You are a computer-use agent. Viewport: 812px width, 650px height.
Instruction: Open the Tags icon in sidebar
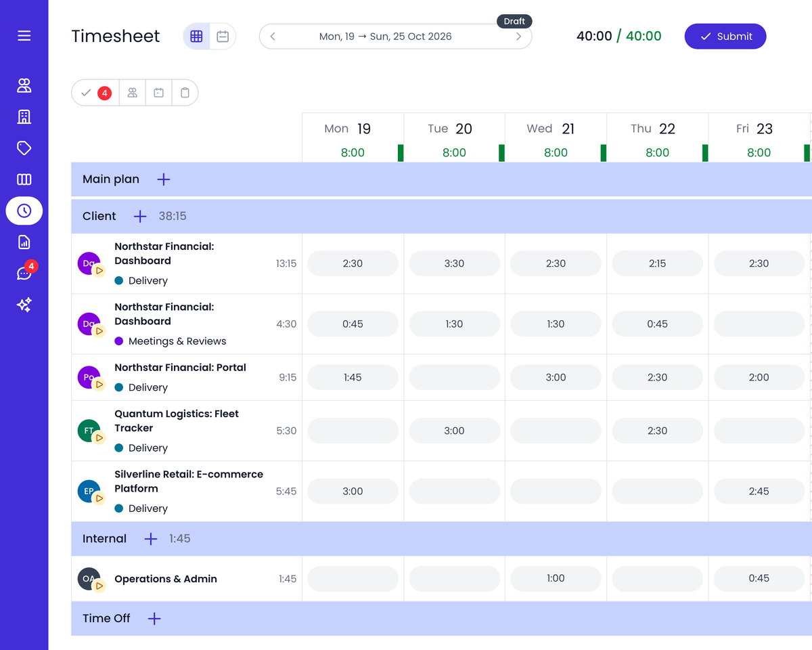point(24,148)
